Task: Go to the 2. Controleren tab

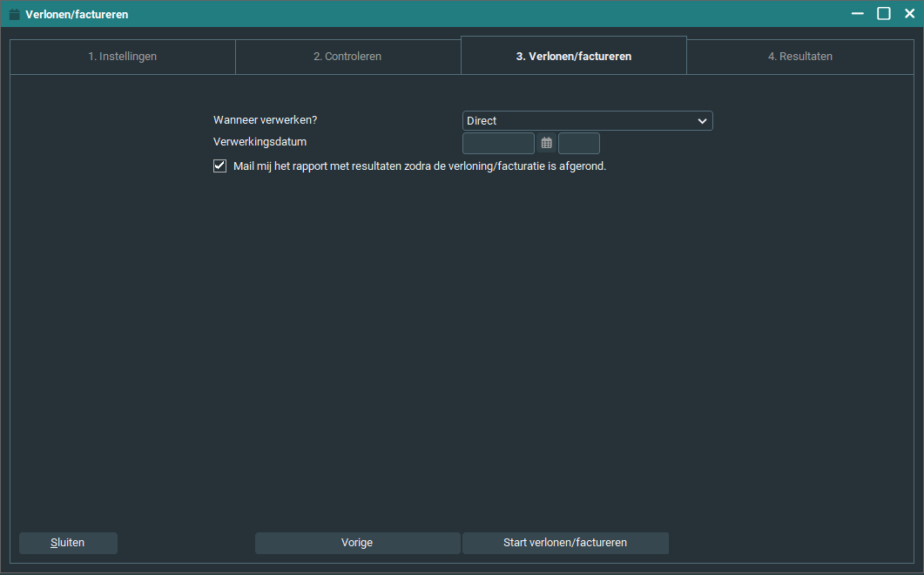Action: (x=347, y=57)
